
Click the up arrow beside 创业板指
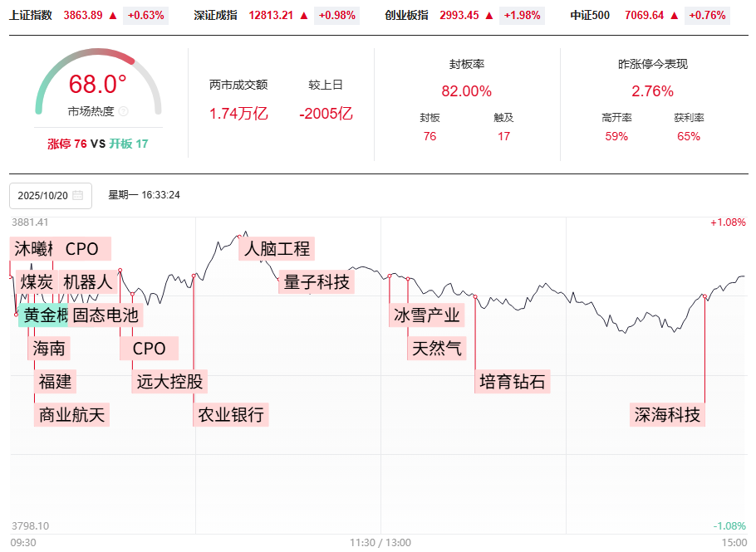pyautogui.click(x=489, y=15)
